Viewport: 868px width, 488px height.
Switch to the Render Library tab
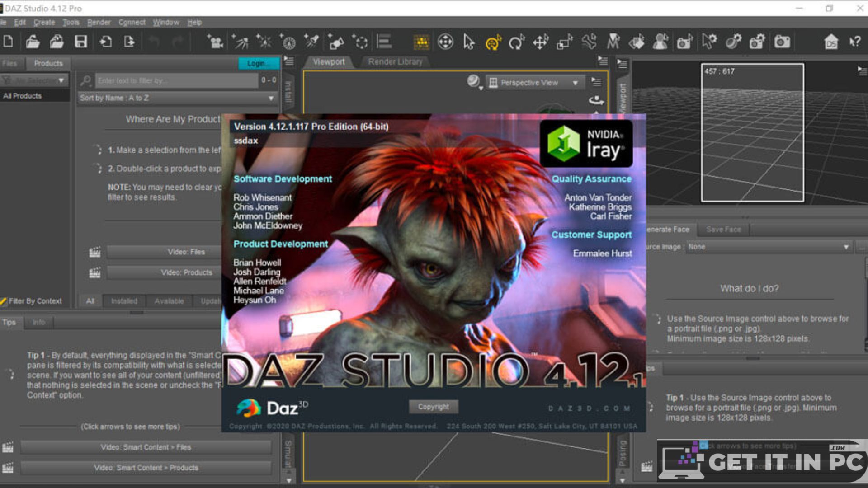(x=395, y=62)
